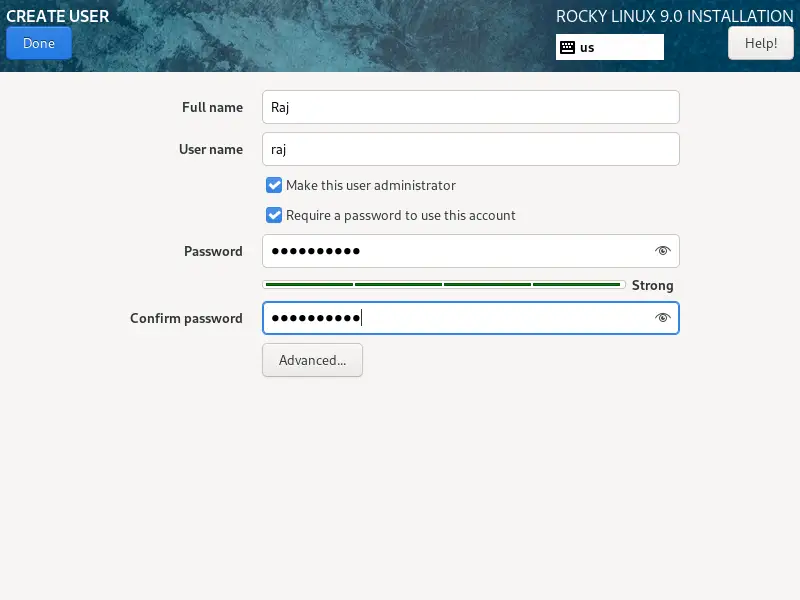Select the us keyboard layout indicator
800x600 pixels.
pyautogui.click(x=610, y=47)
